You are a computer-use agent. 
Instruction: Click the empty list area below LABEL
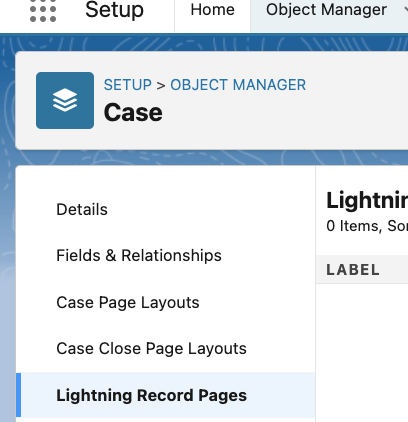[362, 353]
